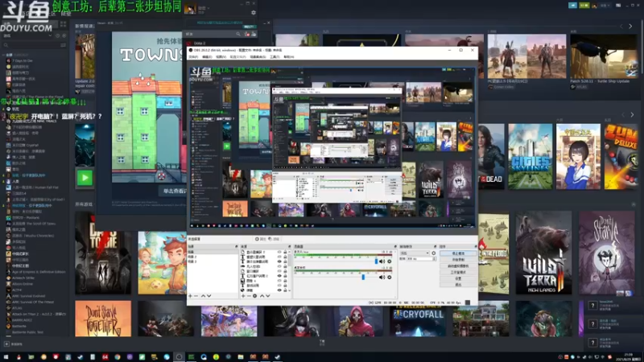This screenshot has height=362, width=644.
Task: Toggle lock on 图像 4 source
Action: [285, 280]
